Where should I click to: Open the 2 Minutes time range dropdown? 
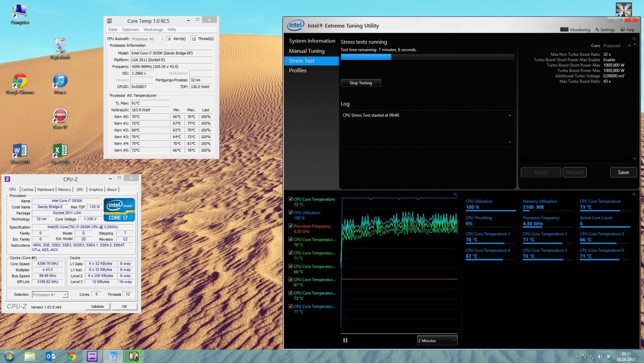(x=437, y=340)
